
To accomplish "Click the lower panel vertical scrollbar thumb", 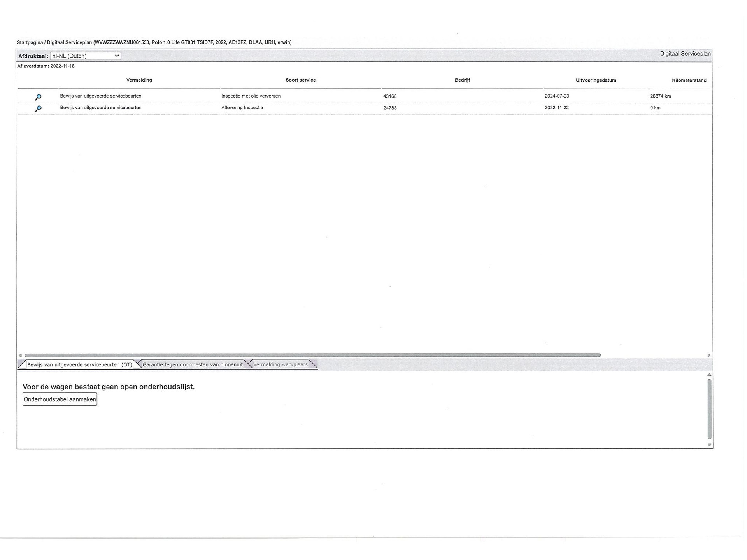I will (709, 409).
